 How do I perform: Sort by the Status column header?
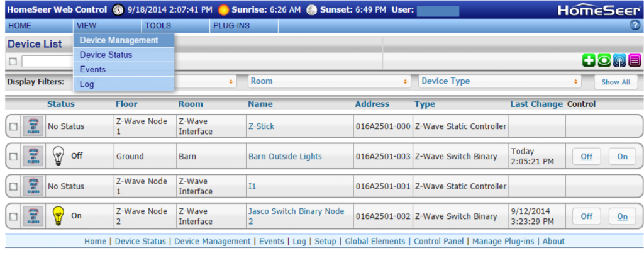pyautogui.click(x=61, y=104)
